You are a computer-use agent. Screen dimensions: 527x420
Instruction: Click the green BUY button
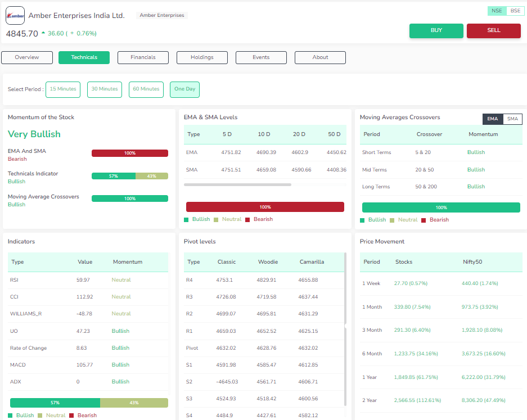tap(436, 30)
